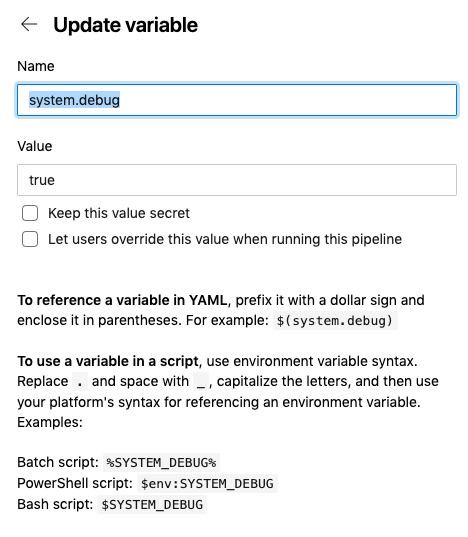468x537 pixels.
Task: Click the $(system.debug) YAML example snippet
Action: pos(335,321)
